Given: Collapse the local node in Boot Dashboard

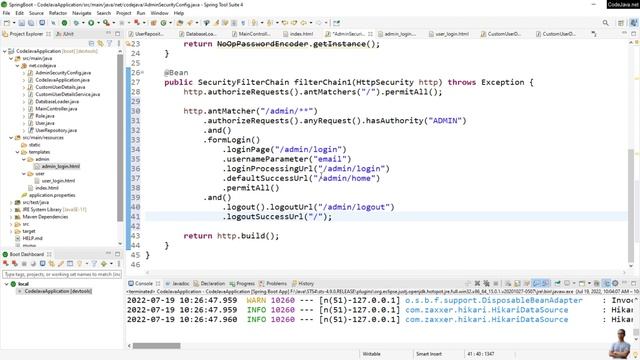Looking at the screenshot, I should tap(6, 284).
